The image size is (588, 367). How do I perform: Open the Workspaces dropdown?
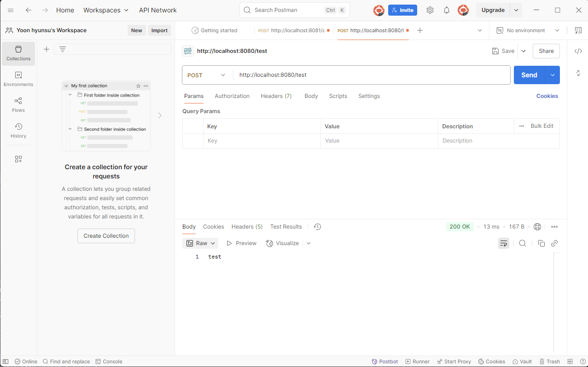pyautogui.click(x=106, y=10)
